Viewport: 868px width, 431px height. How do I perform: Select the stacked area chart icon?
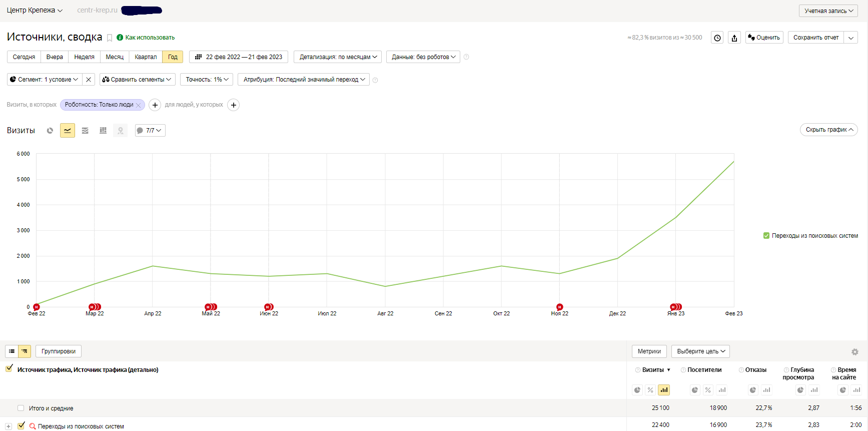(85, 131)
